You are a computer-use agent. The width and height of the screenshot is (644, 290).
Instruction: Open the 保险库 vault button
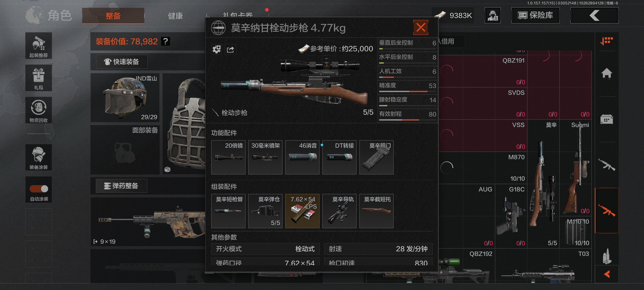[535, 15]
